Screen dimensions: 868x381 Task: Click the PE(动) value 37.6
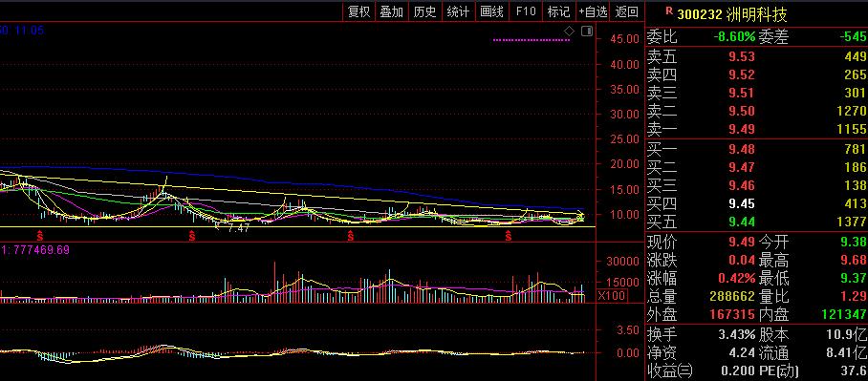853,370
